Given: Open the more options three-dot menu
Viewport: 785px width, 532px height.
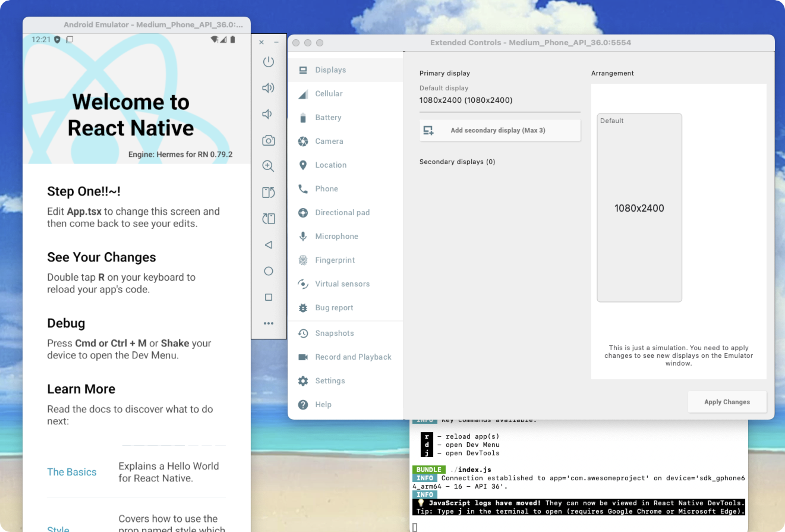Looking at the screenshot, I should 268,323.
